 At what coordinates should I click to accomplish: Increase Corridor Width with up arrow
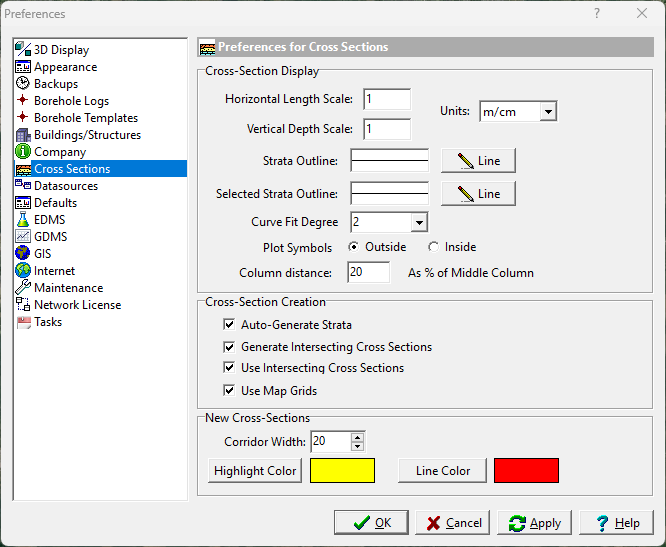coord(358,436)
